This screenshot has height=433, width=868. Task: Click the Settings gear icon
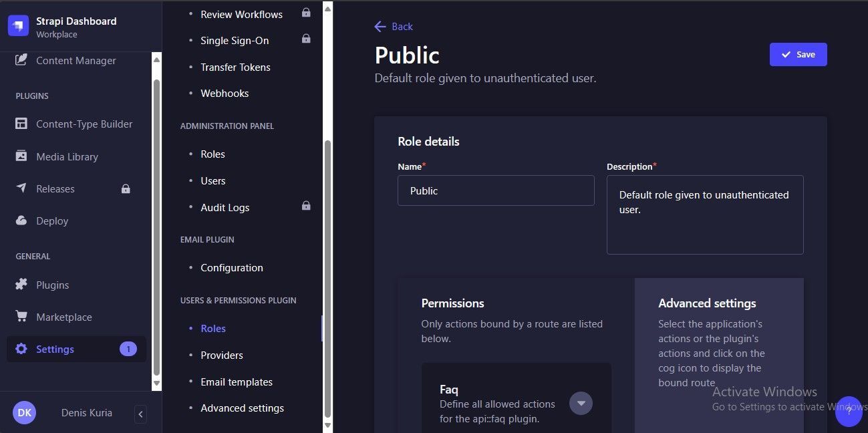(21, 349)
